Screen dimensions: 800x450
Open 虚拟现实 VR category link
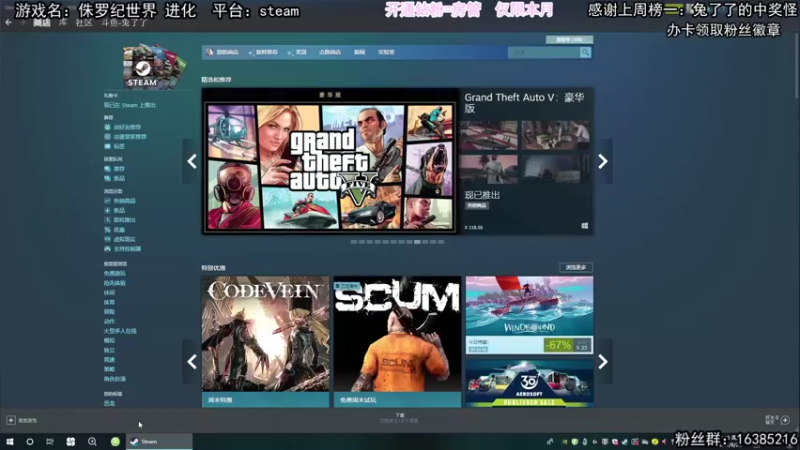click(124, 239)
